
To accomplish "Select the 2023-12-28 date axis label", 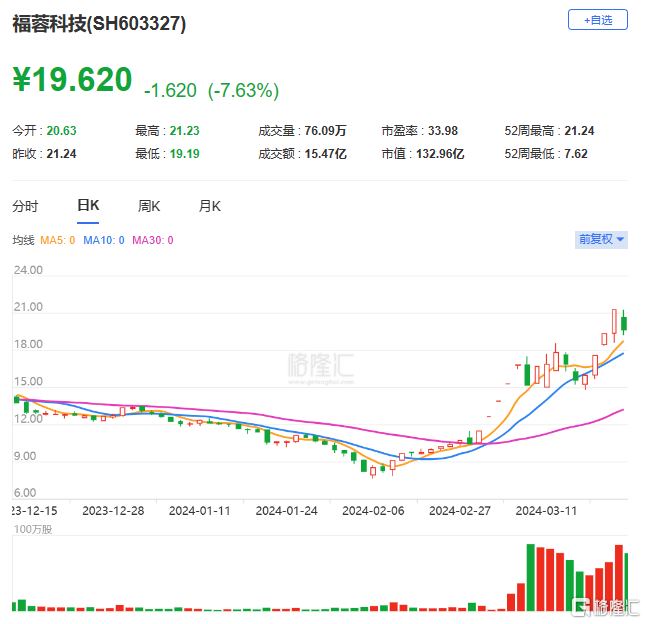I will coord(113,511).
